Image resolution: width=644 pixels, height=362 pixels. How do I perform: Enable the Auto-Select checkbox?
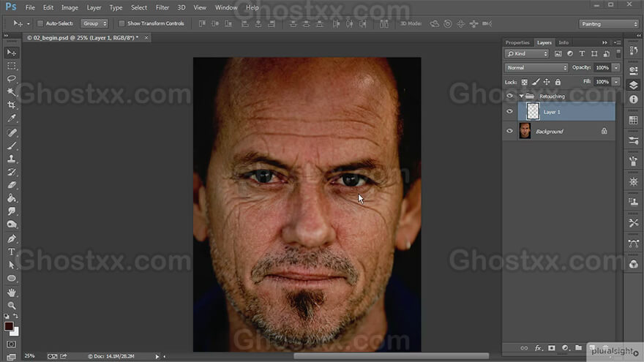pyautogui.click(x=40, y=23)
